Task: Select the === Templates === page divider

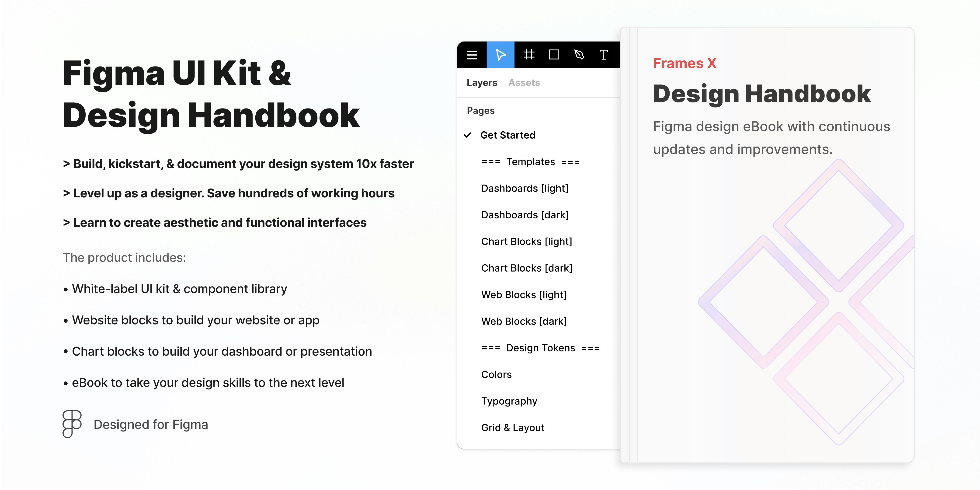Action: tap(531, 162)
